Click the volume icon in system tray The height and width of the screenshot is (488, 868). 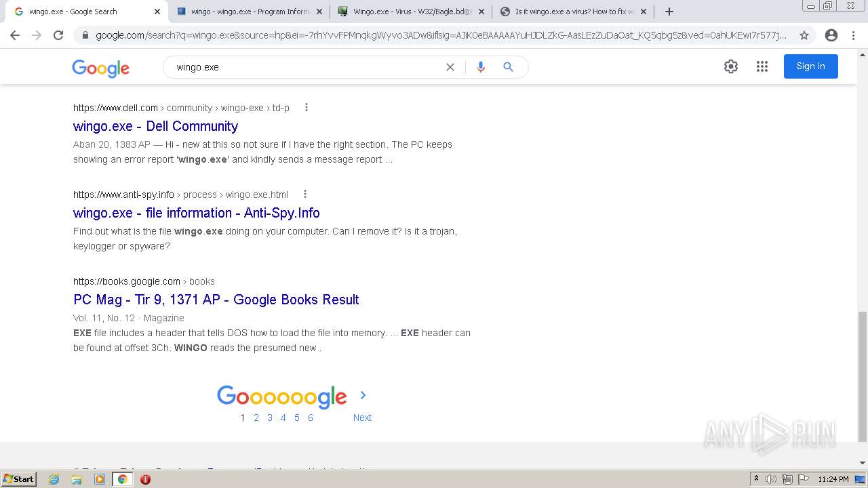771,479
